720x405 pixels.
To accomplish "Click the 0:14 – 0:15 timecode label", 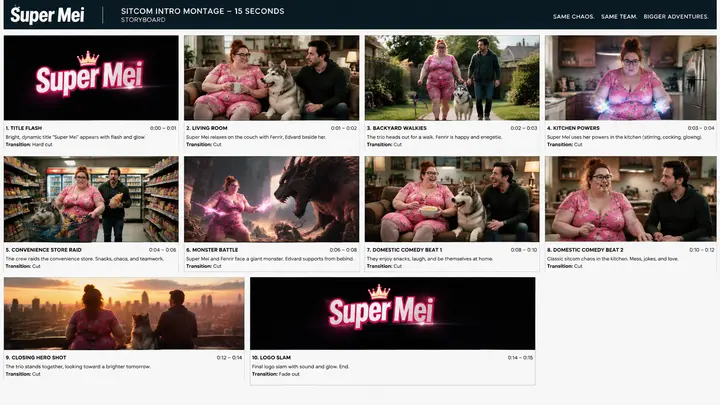I will [520, 357].
